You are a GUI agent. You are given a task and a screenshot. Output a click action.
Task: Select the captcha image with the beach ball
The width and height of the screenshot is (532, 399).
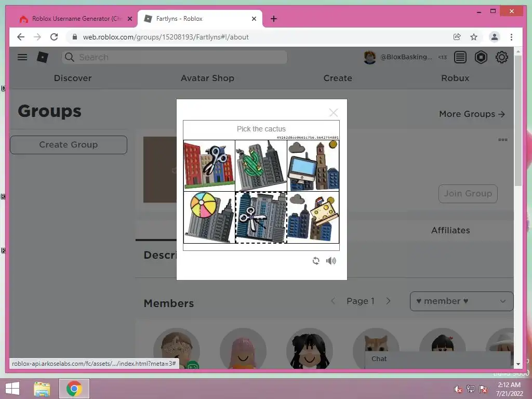209,218
